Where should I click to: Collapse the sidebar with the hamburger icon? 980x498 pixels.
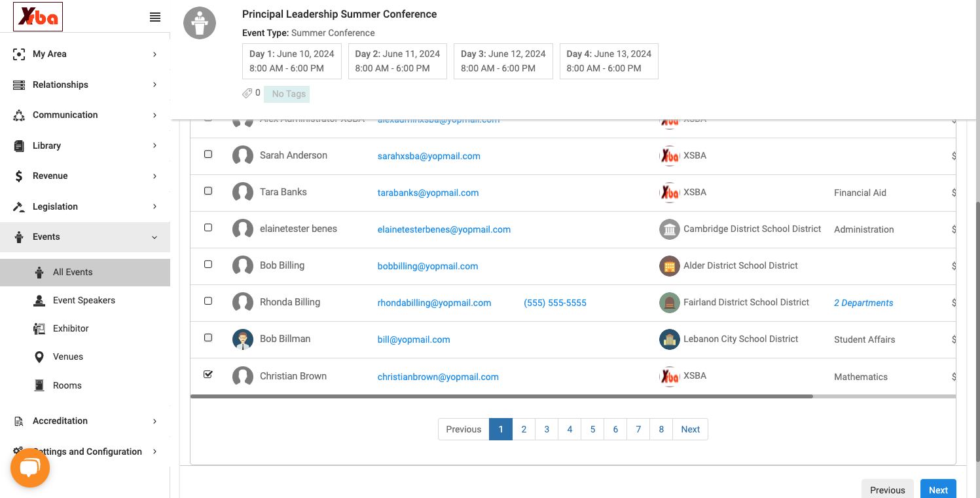[x=155, y=18]
